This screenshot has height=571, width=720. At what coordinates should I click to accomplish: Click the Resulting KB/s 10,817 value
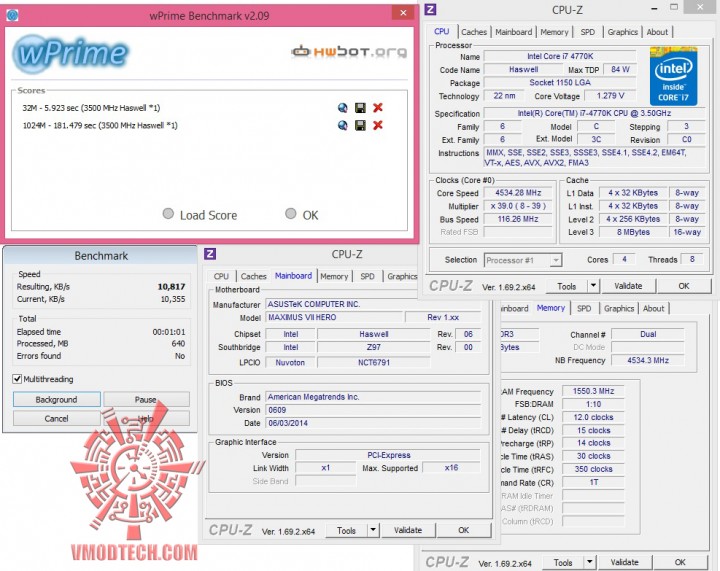click(171, 286)
